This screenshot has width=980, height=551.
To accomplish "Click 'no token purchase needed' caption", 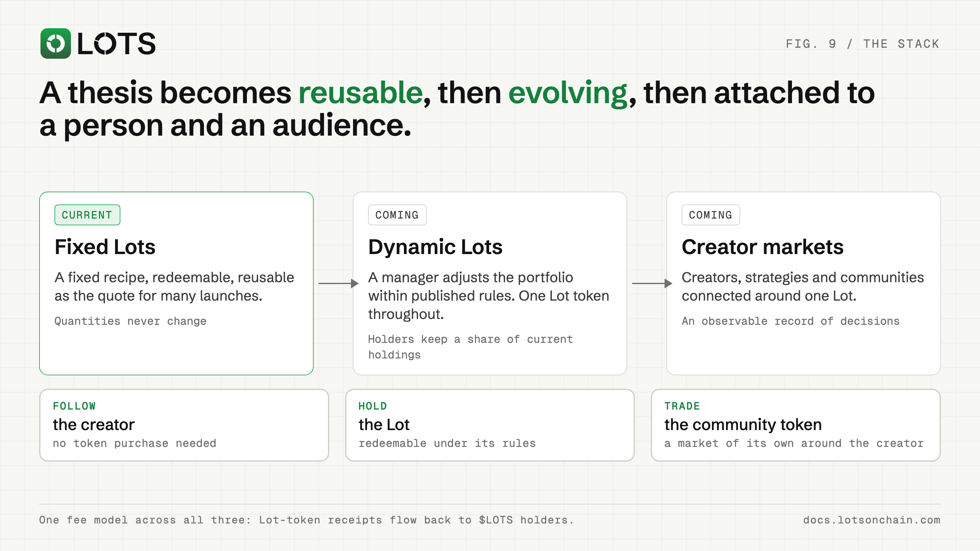I will pyautogui.click(x=134, y=443).
